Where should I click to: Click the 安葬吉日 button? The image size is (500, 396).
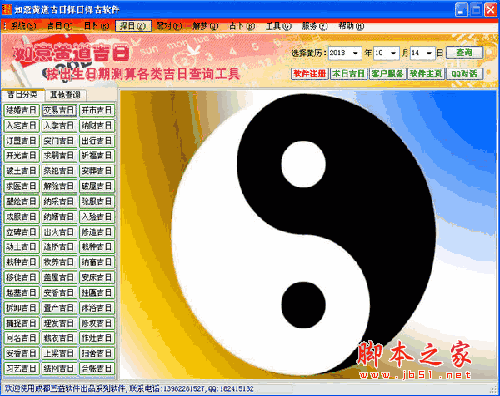click(x=97, y=171)
